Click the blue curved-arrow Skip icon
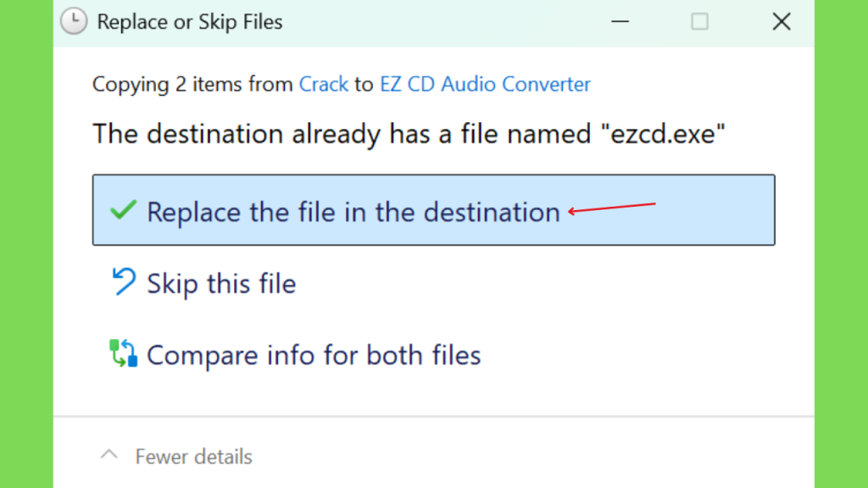 (x=124, y=281)
